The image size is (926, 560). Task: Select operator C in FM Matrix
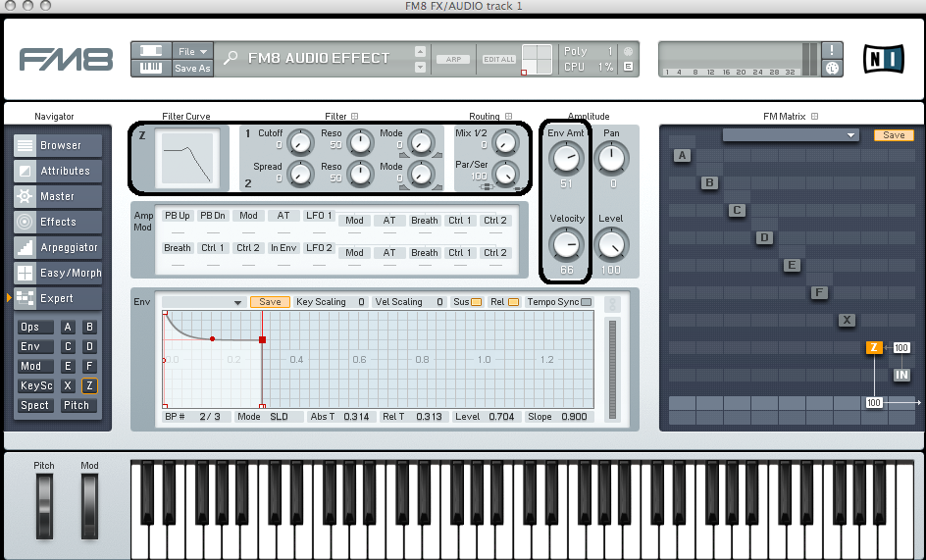(x=737, y=210)
